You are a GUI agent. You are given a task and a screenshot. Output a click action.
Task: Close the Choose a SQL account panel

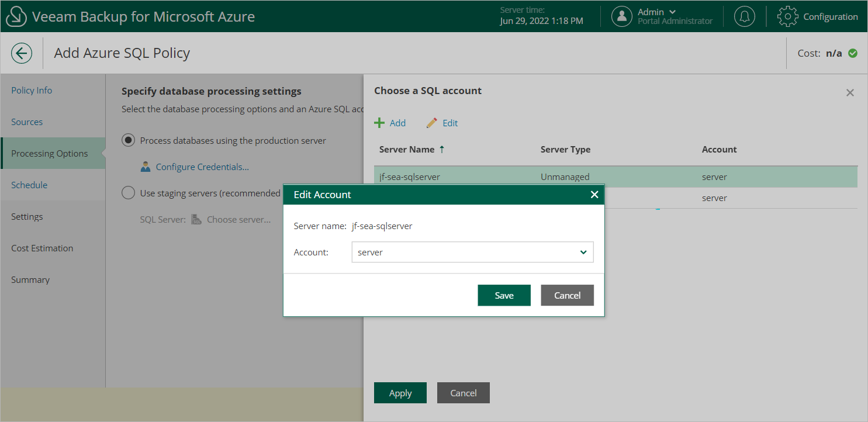[x=850, y=92]
